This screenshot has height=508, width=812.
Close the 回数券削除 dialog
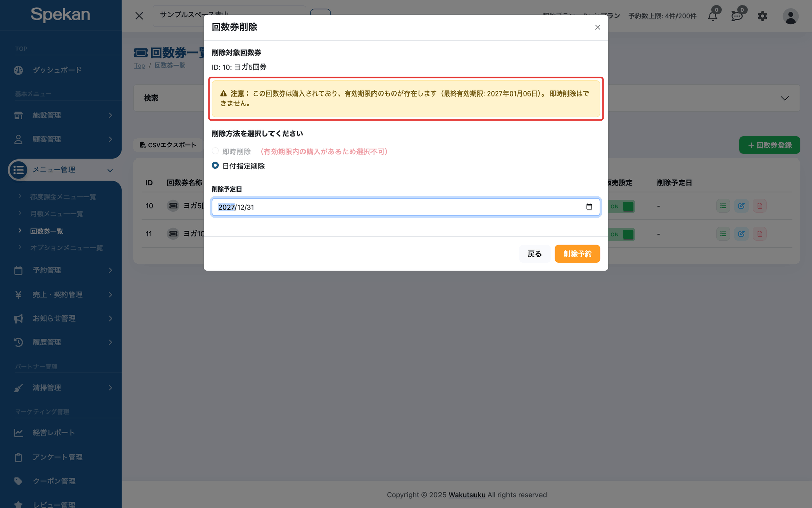click(598, 27)
